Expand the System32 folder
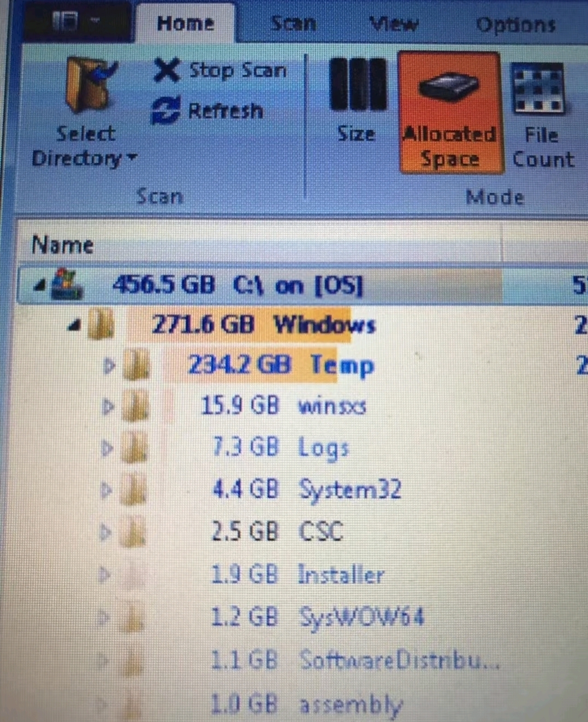Screen dimensions: 588x722 (106, 490)
